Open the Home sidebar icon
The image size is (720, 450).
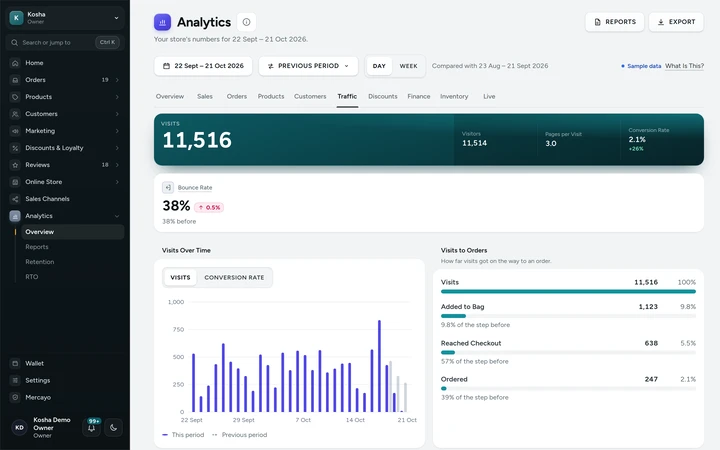[x=15, y=63]
